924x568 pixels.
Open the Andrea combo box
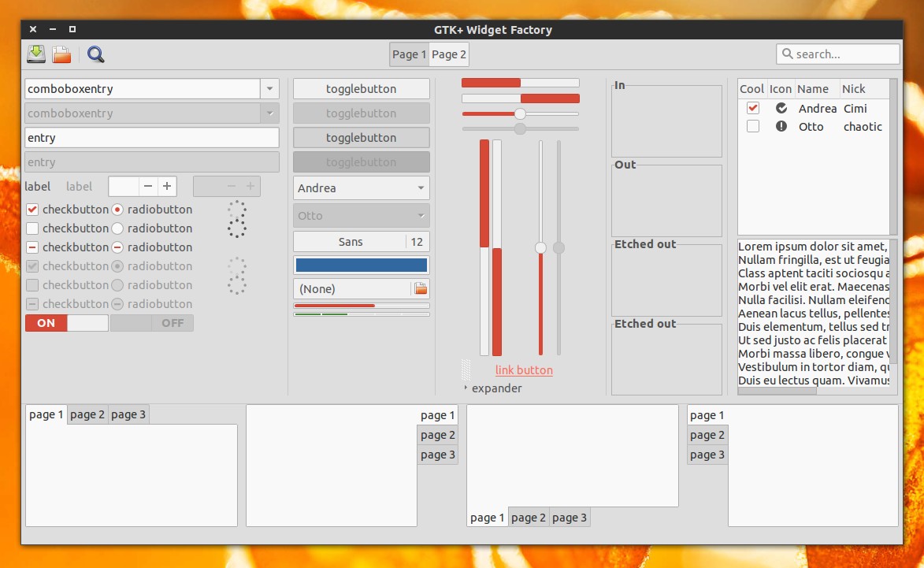[360, 187]
